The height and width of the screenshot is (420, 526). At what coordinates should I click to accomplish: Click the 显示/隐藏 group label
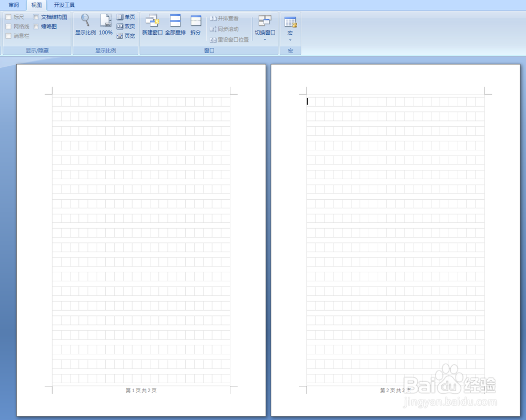tap(37, 50)
